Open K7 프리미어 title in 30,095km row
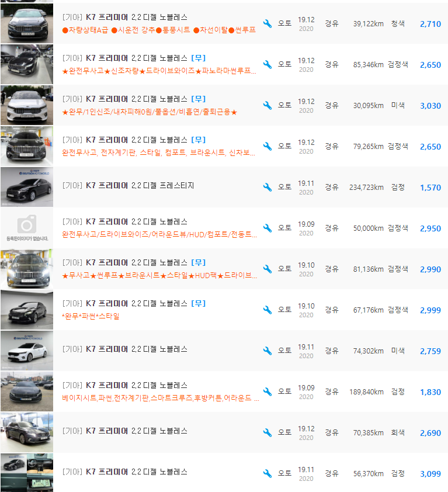 [125, 99]
